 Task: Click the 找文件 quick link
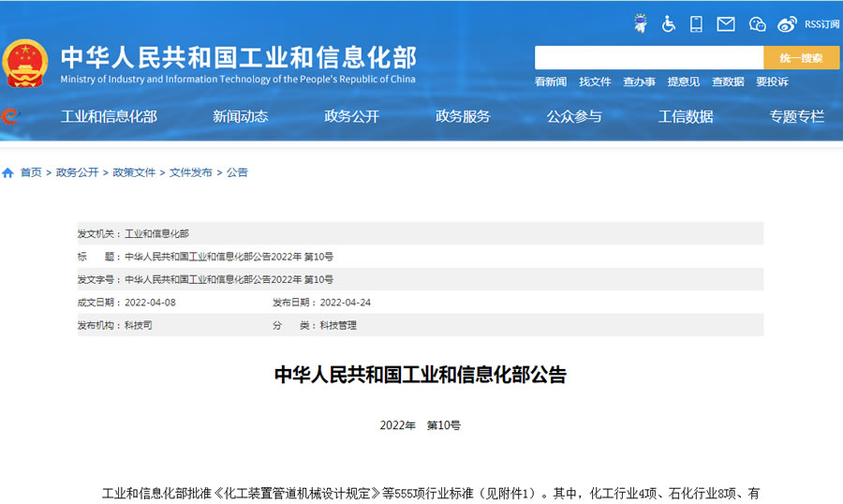595,82
